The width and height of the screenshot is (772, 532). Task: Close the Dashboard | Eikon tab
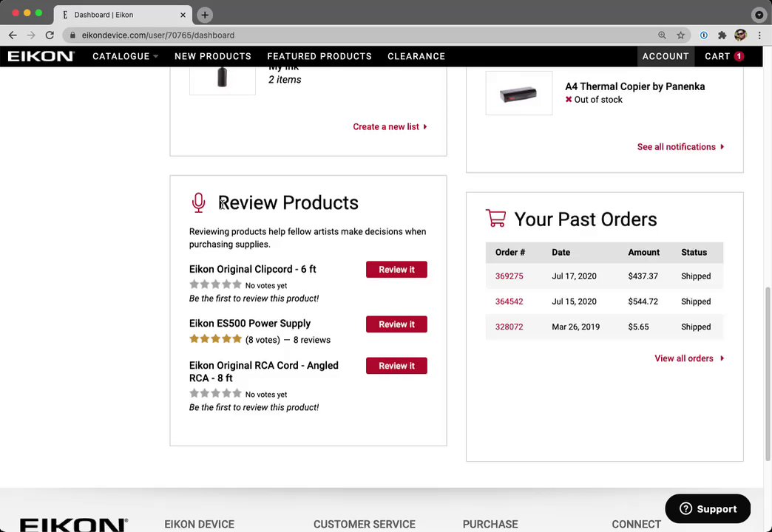183,15
